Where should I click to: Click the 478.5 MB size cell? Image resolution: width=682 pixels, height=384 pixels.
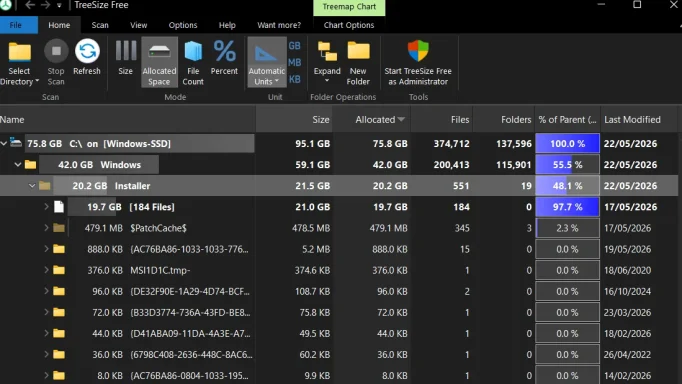pyautogui.click(x=311, y=228)
